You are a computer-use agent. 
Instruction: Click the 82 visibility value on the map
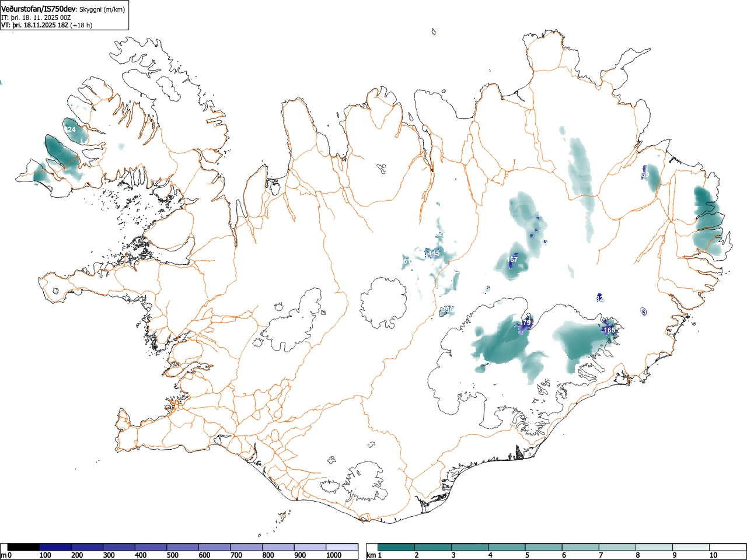coord(599,299)
